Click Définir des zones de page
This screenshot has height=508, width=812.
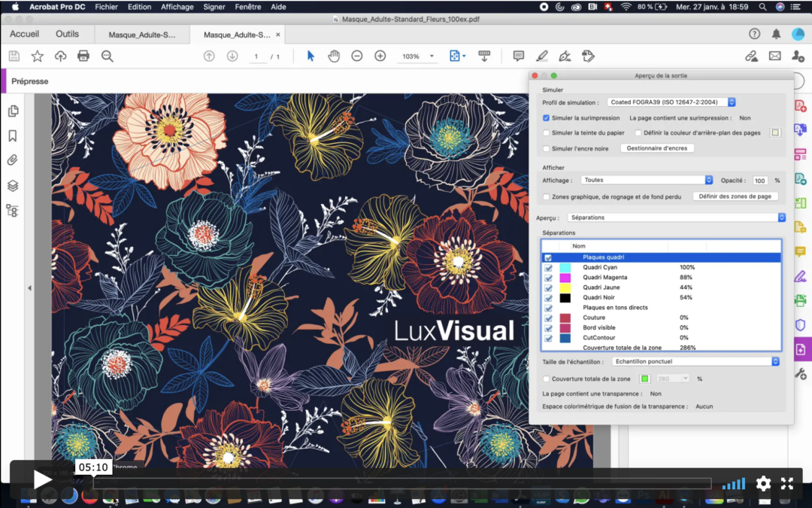click(x=735, y=196)
